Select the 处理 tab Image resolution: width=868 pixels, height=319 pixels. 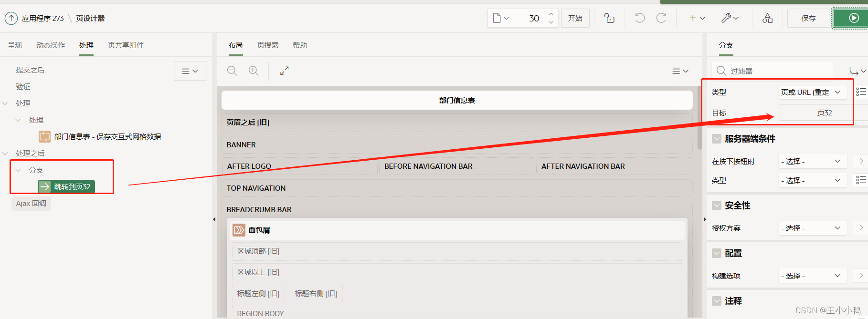86,45
